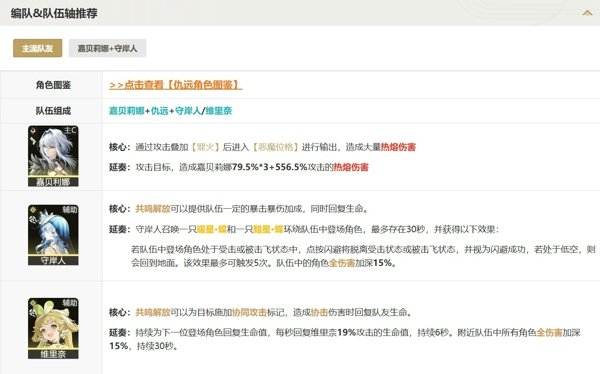Collapse the 编队&队伍轴推荐 section chevron
The image size is (600, 374).
[587, 13]
